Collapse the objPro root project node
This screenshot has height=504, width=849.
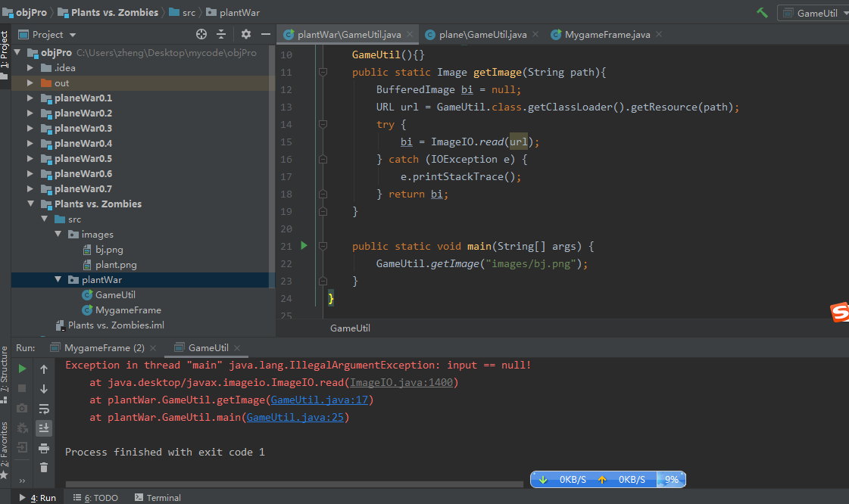click(17, 52)
